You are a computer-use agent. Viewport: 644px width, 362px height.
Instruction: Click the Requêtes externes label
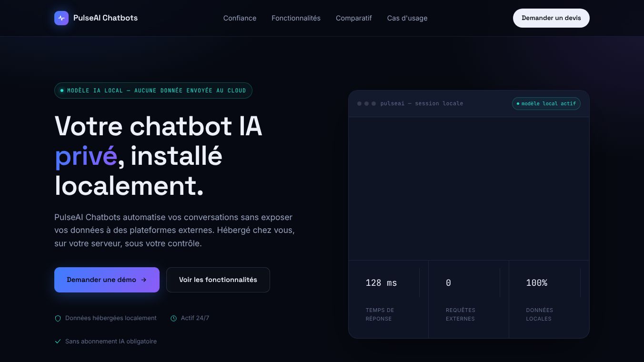[x=460, y=314]
